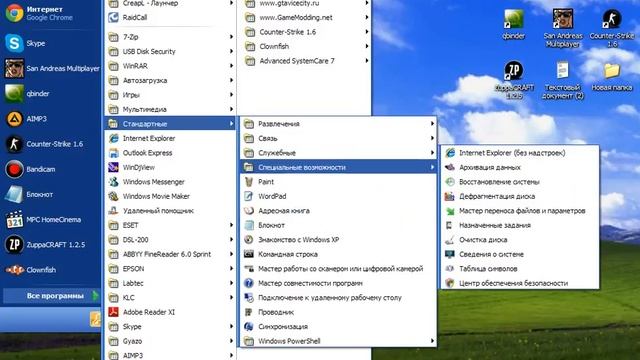Viewport: 640px width, 360px height.
Task: Launch Командная строка
Action: pyautogui.click(x=338, y=254)
